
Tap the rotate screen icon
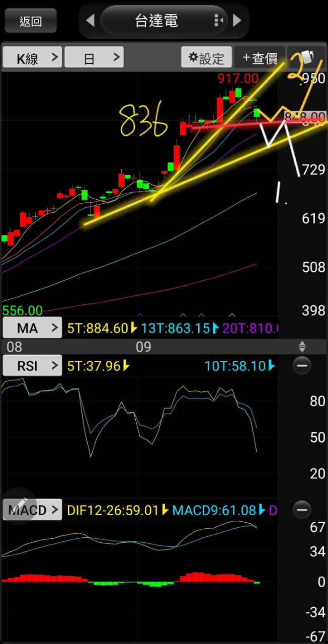click(307, 58)
